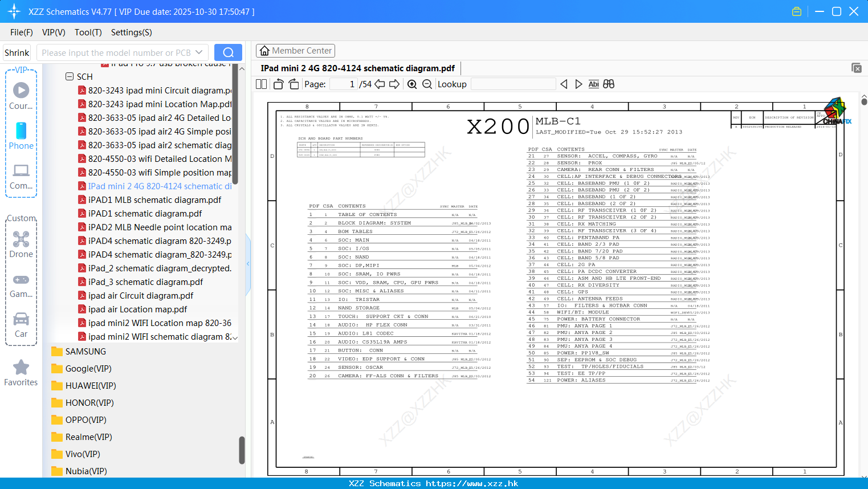The width and height of the screenshot is (868, 489).
Task: Open 820-3633-05 ipad air2 4G Simple position
Action: point(155,131)
